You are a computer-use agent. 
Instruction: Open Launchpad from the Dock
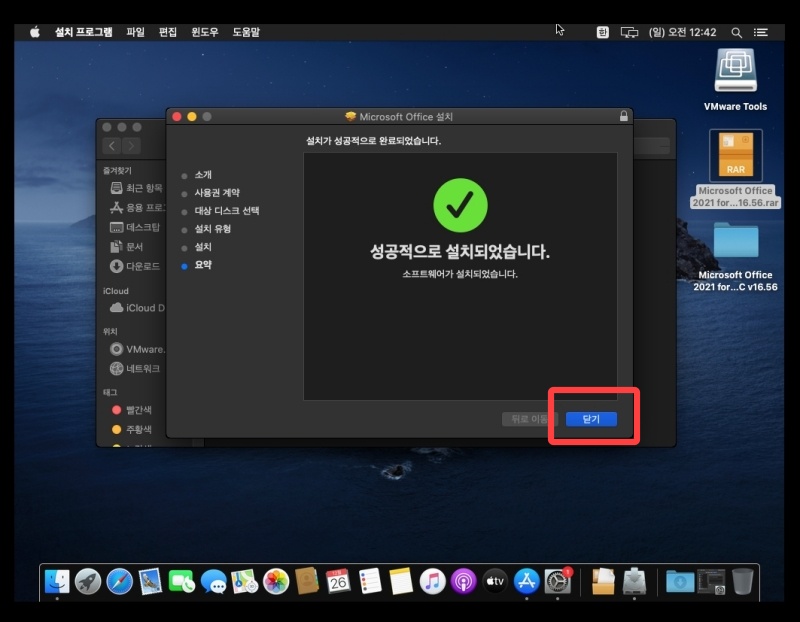click(x=88, y=581)
